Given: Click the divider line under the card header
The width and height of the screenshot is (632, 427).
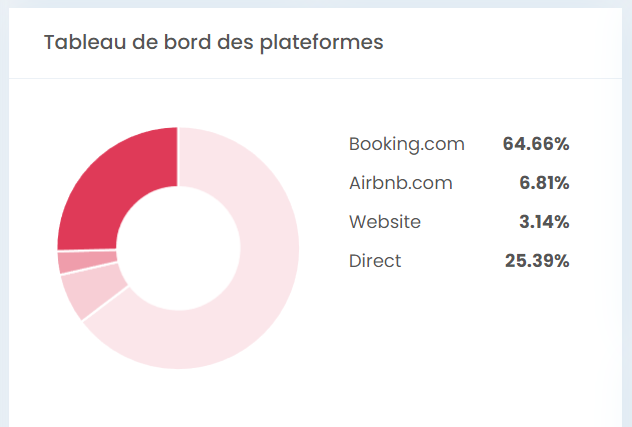Looking at the screenshot, I should [315, 78].
